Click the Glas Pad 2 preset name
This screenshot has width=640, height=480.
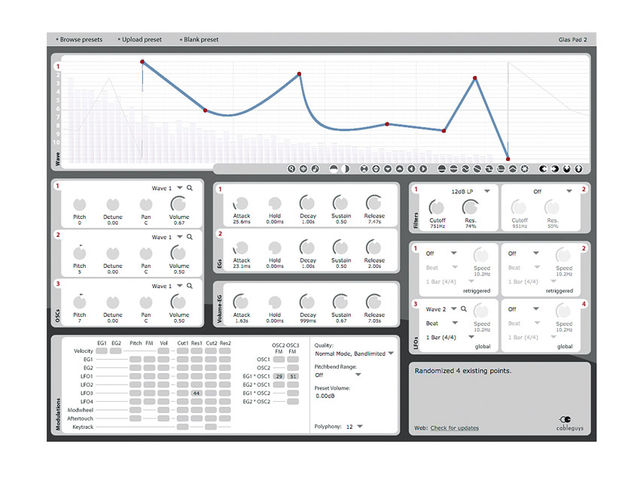click(573, 40)
